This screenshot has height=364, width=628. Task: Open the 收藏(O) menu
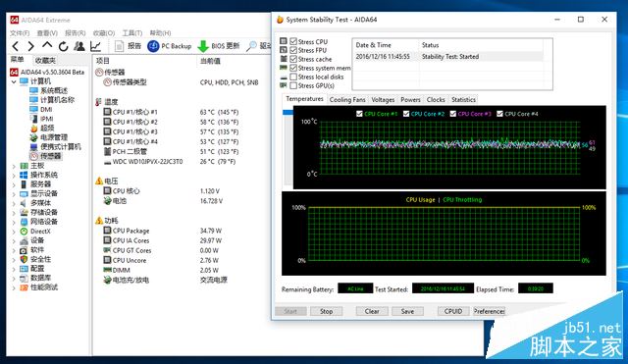[x=104, y=32]
